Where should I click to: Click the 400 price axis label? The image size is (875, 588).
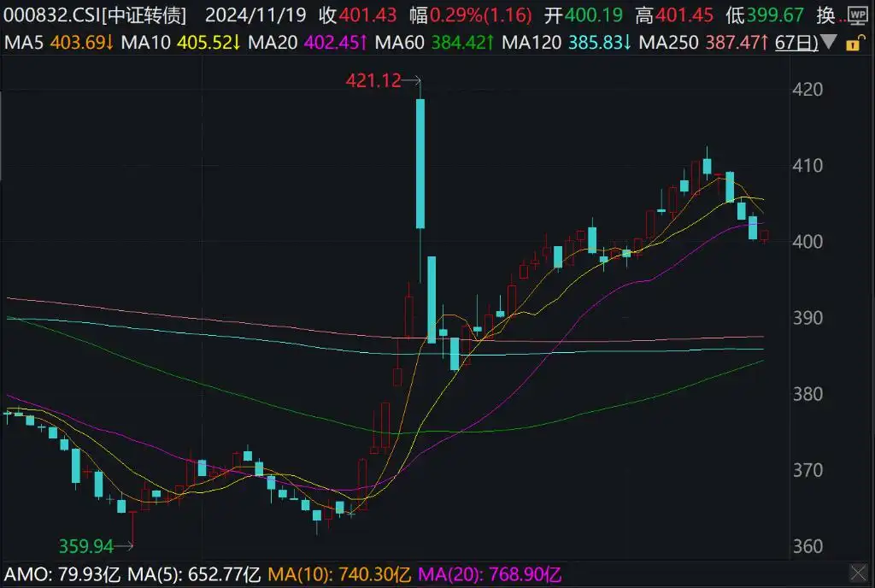click(x=807, y=242)
